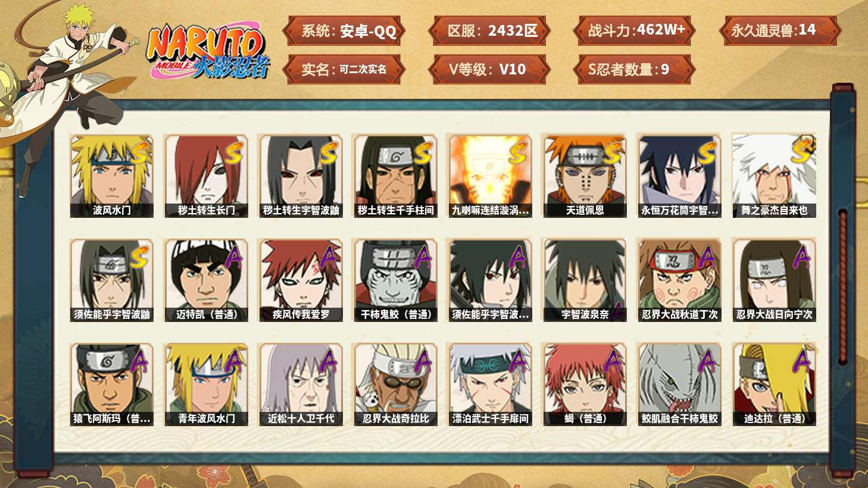Select the S忍者数量: 9 badge
This screenshot has width=868, height=488.
pyautogui.click(x=634, y=69)
